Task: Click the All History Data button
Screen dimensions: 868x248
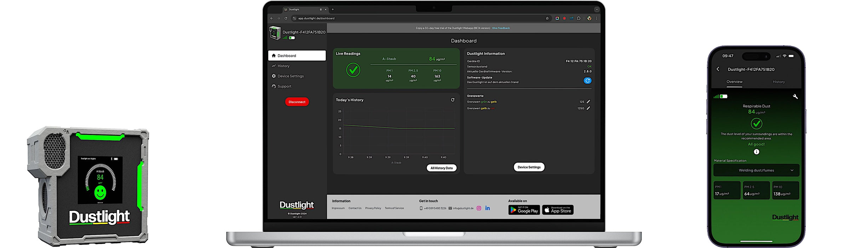Action: point(441,168)
